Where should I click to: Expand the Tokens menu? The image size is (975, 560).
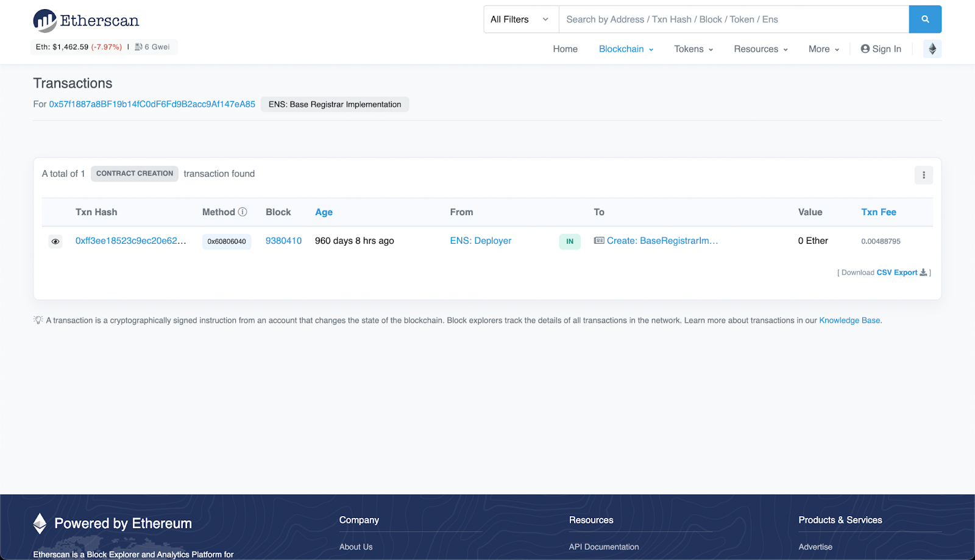pyautogui.click(x=693, y=49)
